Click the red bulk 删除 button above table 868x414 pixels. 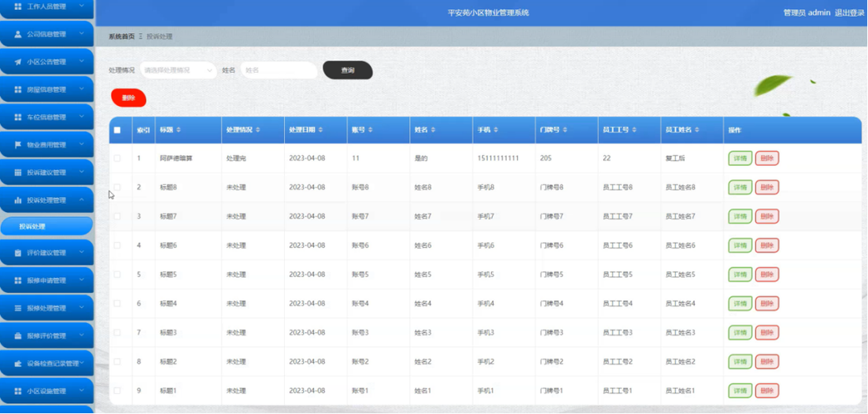tap(128, 98)
